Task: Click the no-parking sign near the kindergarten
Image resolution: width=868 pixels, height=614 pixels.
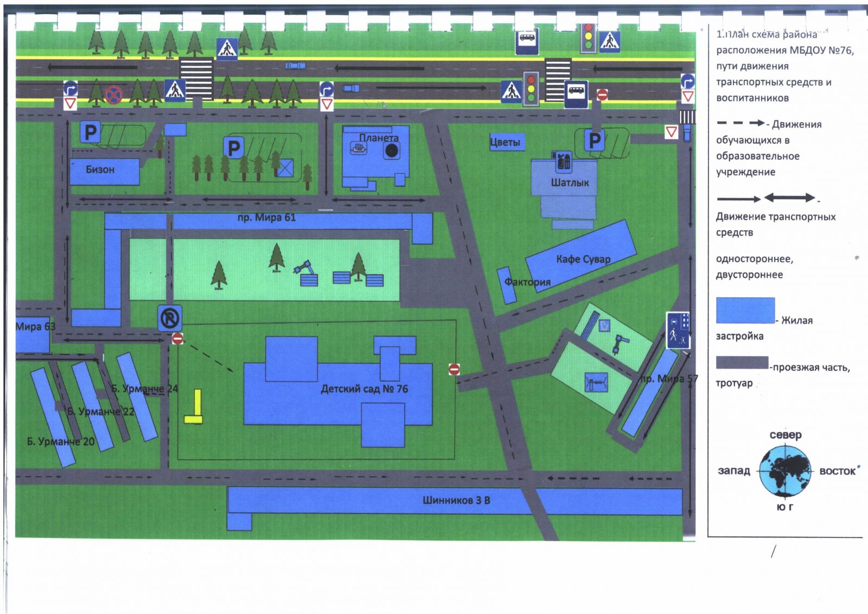Action: click(x=170, y=318)
